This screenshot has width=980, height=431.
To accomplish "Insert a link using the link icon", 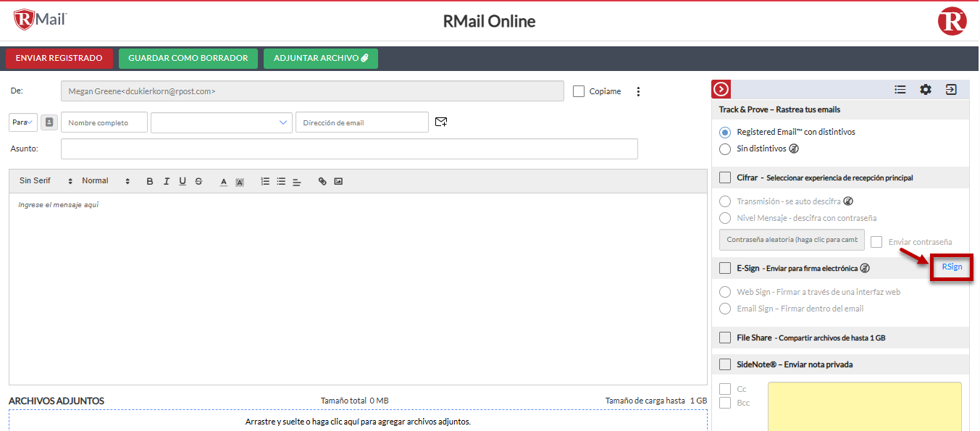I will click(x=322, y=181).
